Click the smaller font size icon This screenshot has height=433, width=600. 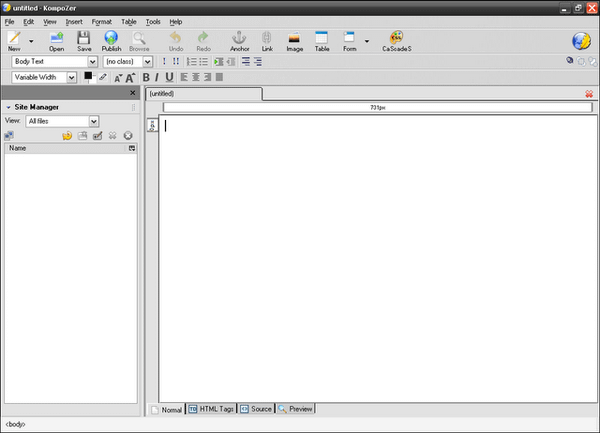click(118, 78)
